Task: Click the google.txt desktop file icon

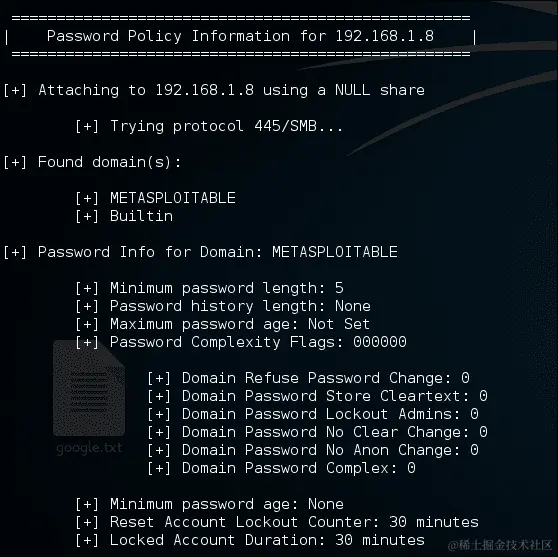Action: point(89,388)
